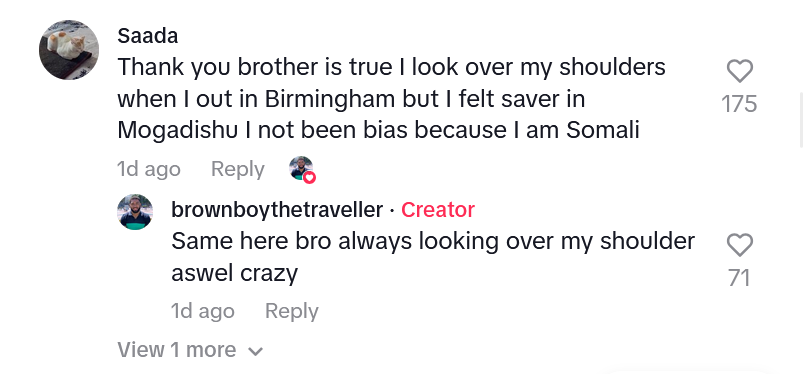Open Saada's profile via the username
The width and height of the screenshot is (806, 374).
click(148, 36)
